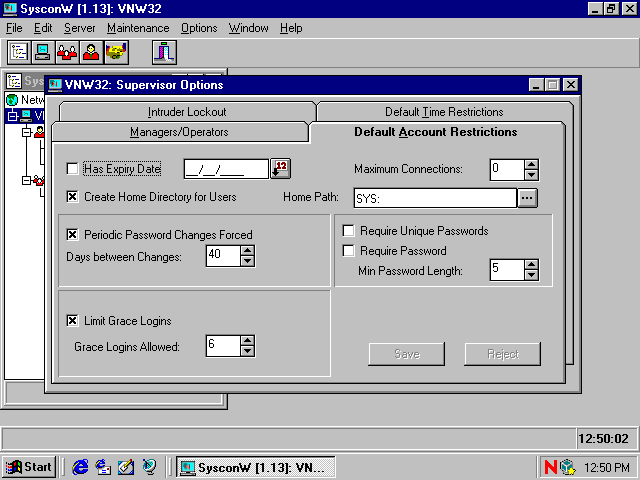Uncheck Create Home Directory for Users

pyautogui.click(x=72, y=197)
